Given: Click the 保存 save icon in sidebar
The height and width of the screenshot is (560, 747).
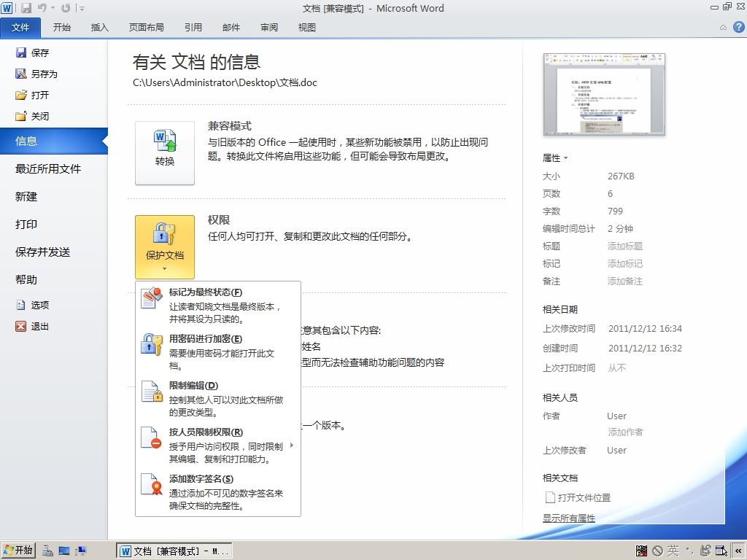Looking at the screenshot, I should (x=21, y=52).
